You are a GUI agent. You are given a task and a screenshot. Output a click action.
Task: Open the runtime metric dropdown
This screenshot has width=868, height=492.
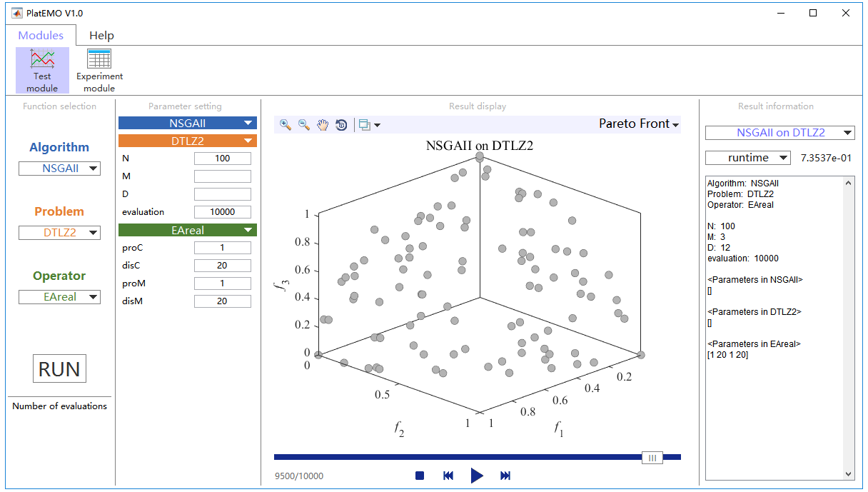pyautogui.click(x=748, y=158)
